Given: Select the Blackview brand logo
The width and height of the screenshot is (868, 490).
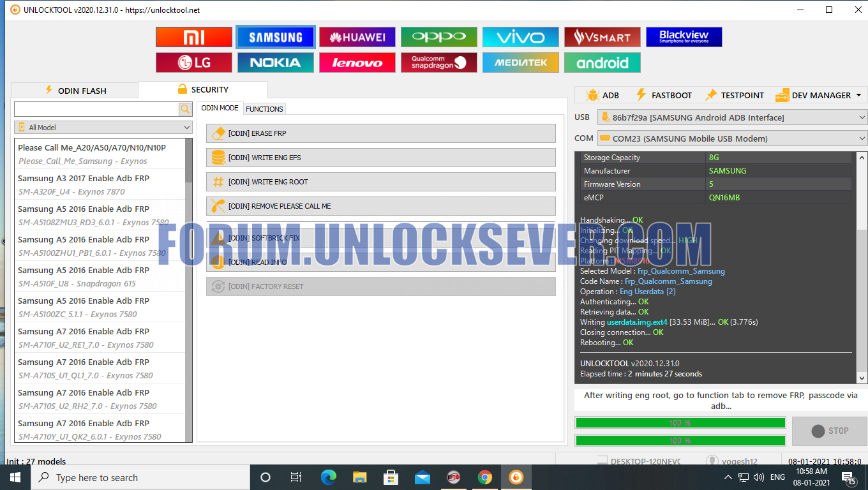Looking at the screenshot, I should pyautogui.click(x=684, y=37).
